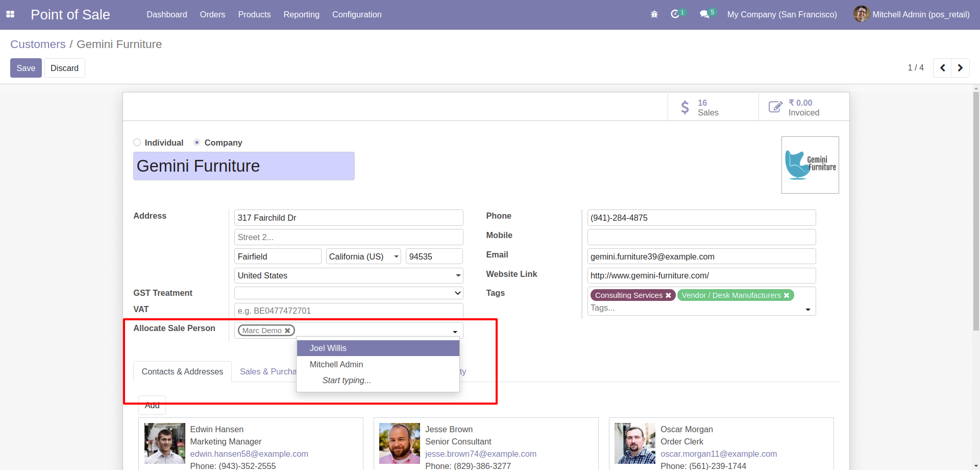
Task: Click the Website Link field
Action: tap(701, 276)
